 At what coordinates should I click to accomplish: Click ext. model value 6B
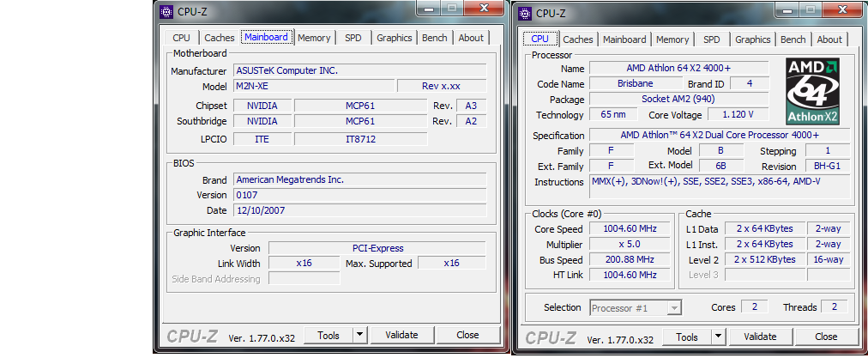tap(721, 167)
